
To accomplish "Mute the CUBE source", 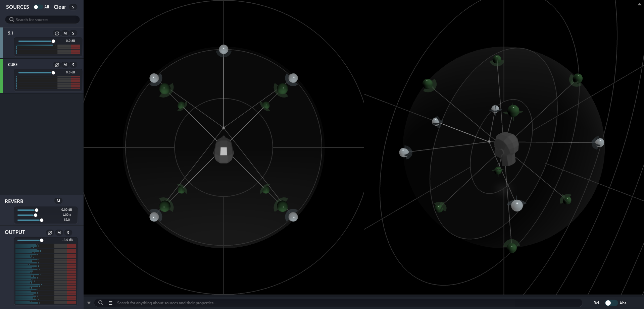I will (x=65, y=65).
